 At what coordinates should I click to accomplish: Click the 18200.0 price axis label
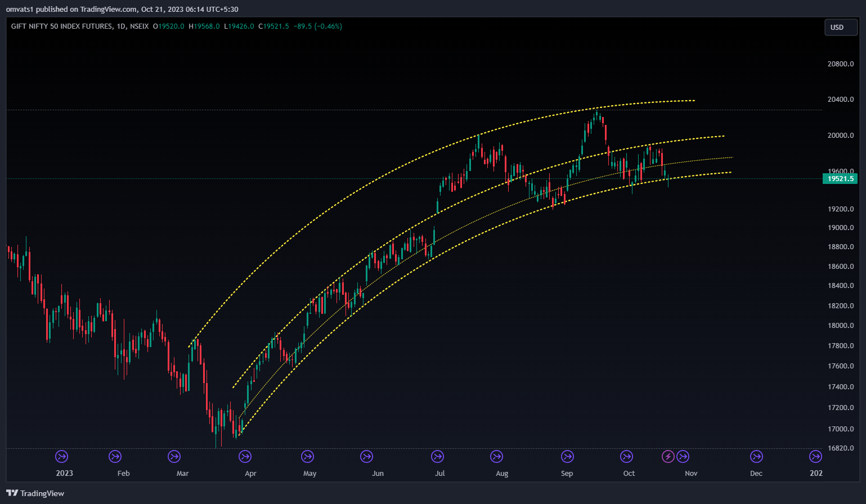click(x=840, y=306)
